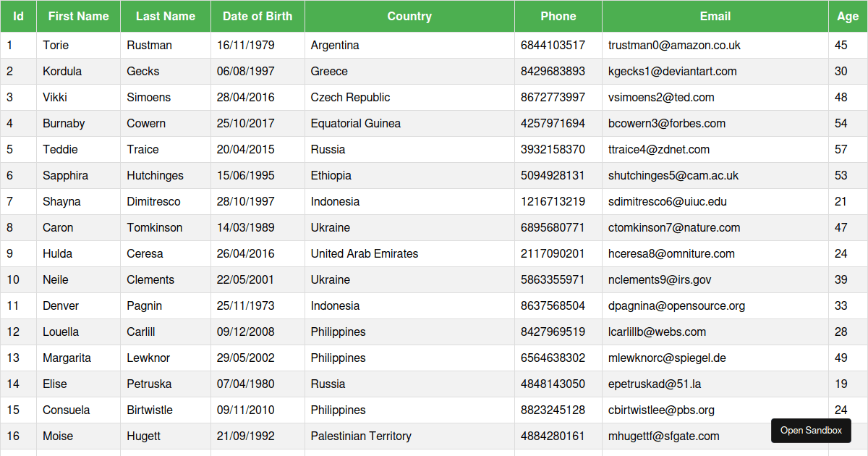Select email dpagnina@opensource.org cell
Image resolution: width=868 pixels, height=456 pixels.
(x=715, y=305)
